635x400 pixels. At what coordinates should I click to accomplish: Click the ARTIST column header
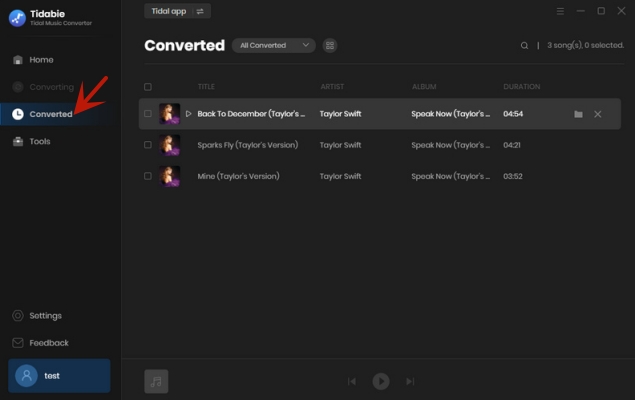332,87
